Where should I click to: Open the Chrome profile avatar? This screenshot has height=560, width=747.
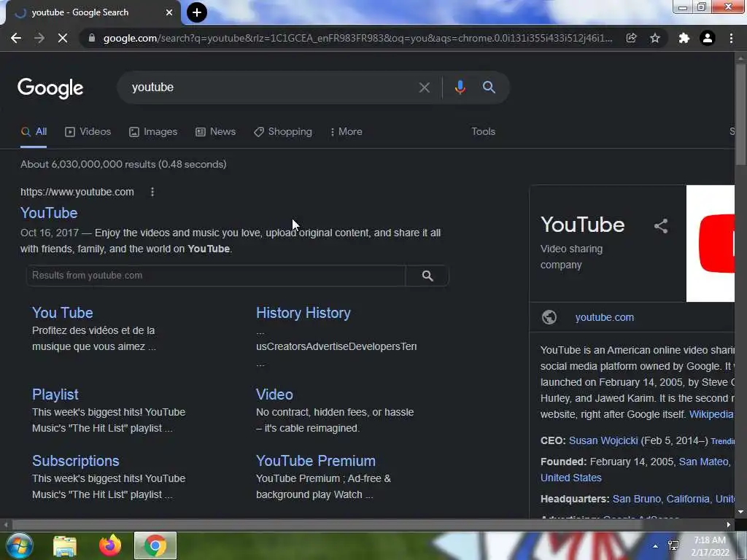(708, 38)
